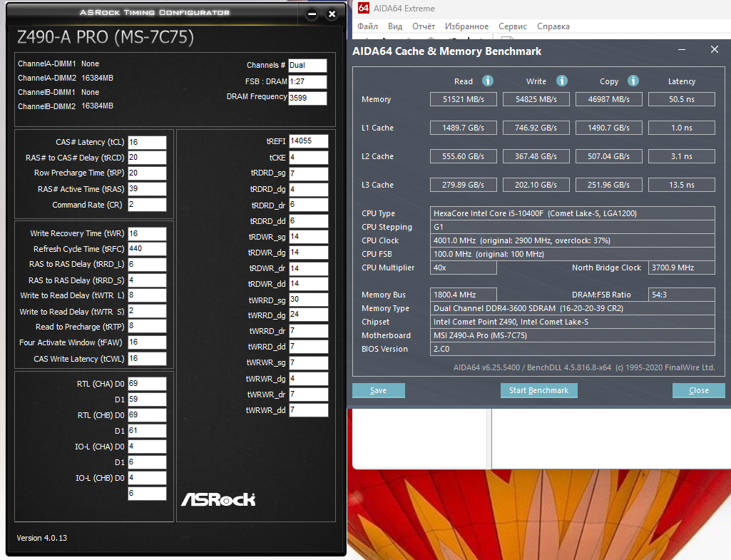Click the Memory Read value 51521 MB/s
Screen dimensions: 731x560
tap(463, 99)
